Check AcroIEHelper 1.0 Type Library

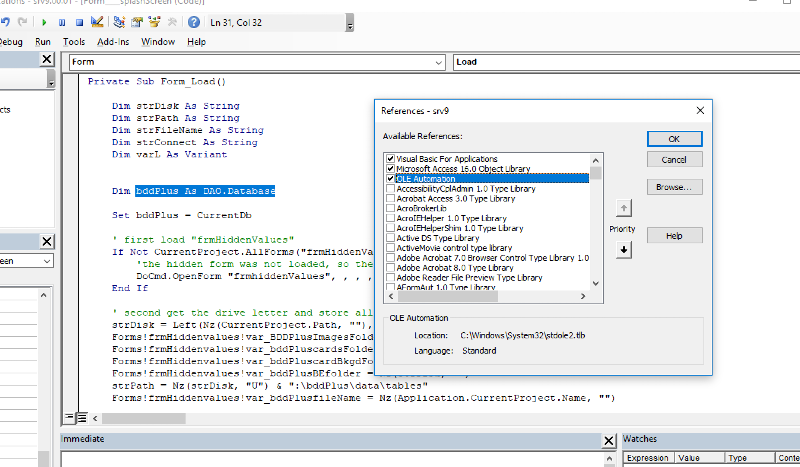pos(390,218)
